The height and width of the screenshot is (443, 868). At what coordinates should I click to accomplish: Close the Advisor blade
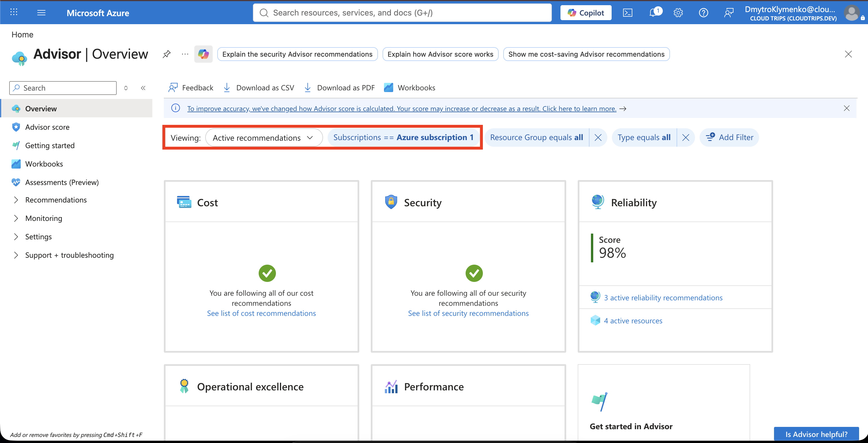[x=848, y=54]
